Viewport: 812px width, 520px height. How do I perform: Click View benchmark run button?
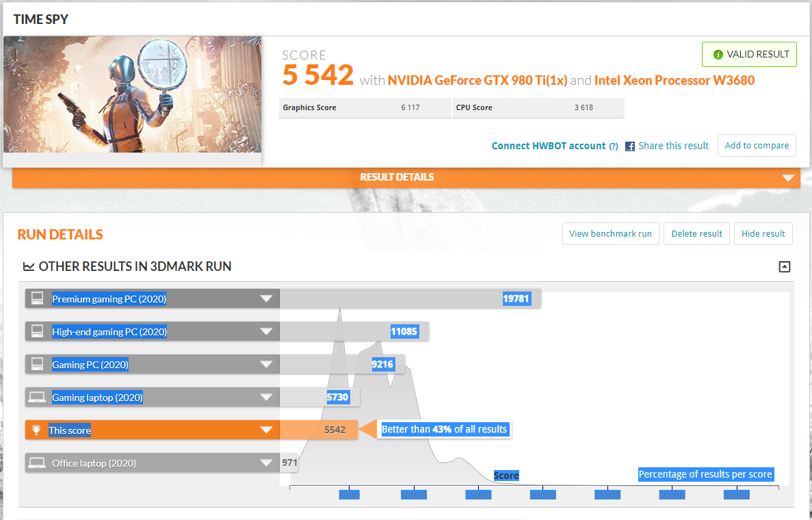tap(611, 233)
